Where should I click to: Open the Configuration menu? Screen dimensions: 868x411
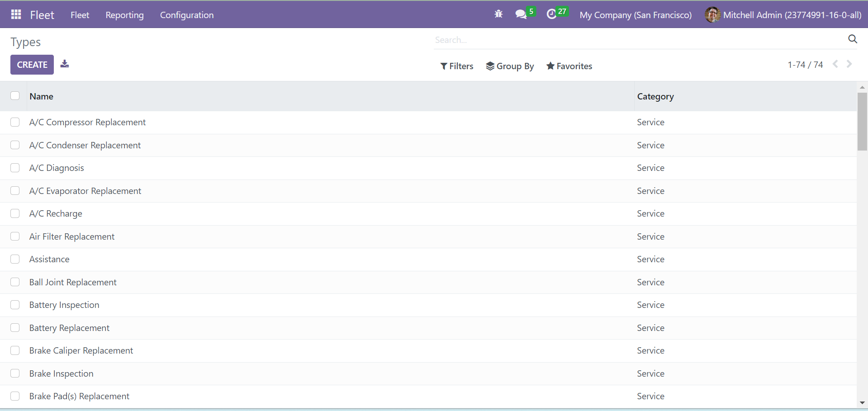(x=187, y=15)
